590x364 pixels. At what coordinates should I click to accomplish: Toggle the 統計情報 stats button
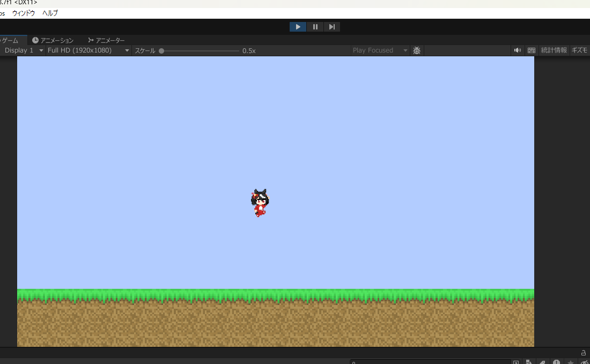coord(554,50)
